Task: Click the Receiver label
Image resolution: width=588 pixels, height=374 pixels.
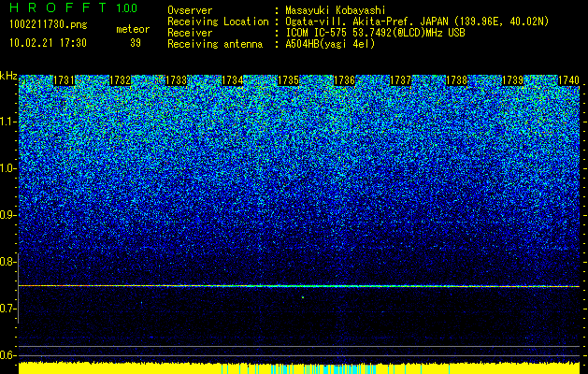Action: coord(190,33)
